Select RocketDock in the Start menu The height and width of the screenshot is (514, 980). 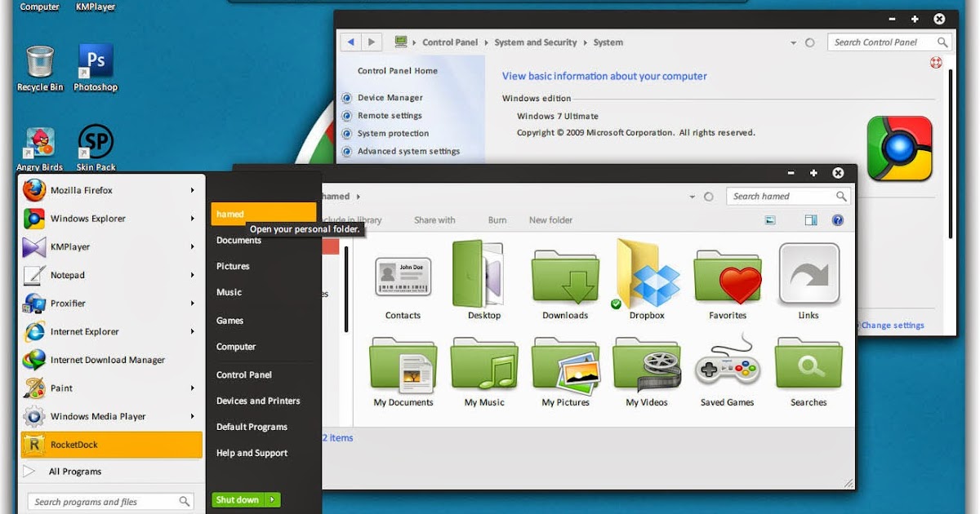(110, 445)
